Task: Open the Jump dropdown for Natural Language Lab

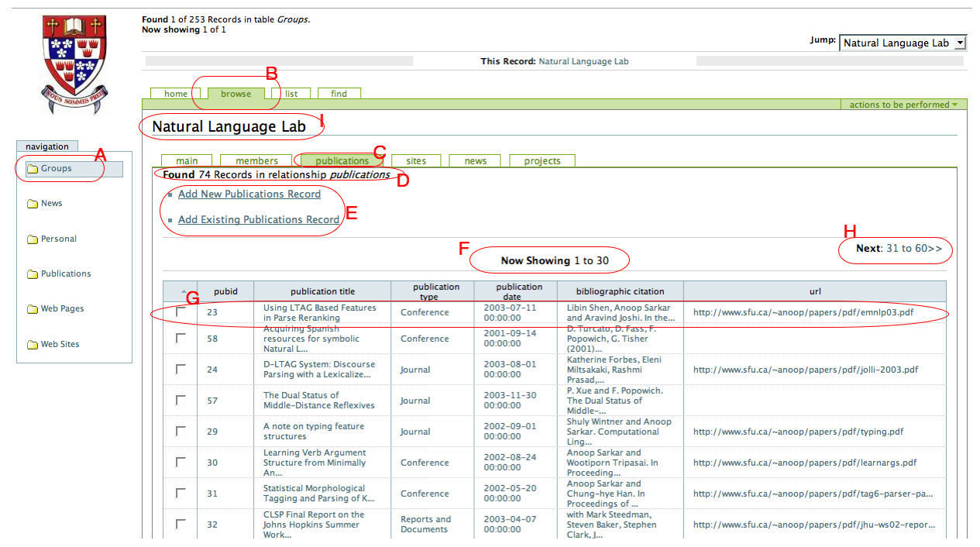Action: pyautogui.click(x=903, y=43)
